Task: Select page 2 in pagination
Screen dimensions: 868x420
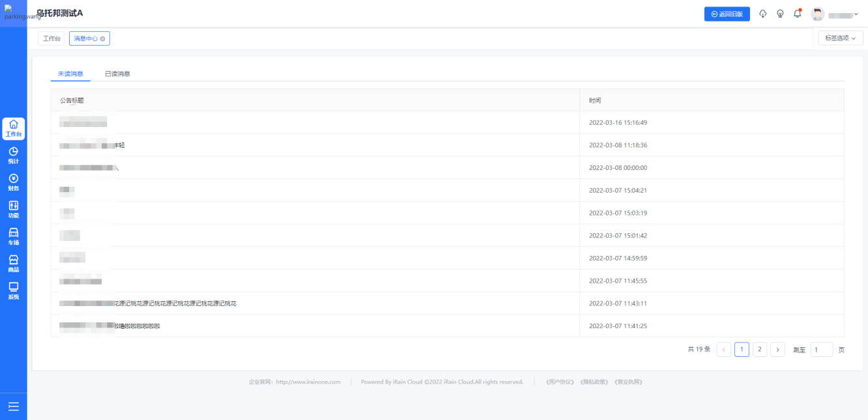Action: (760, 350)
